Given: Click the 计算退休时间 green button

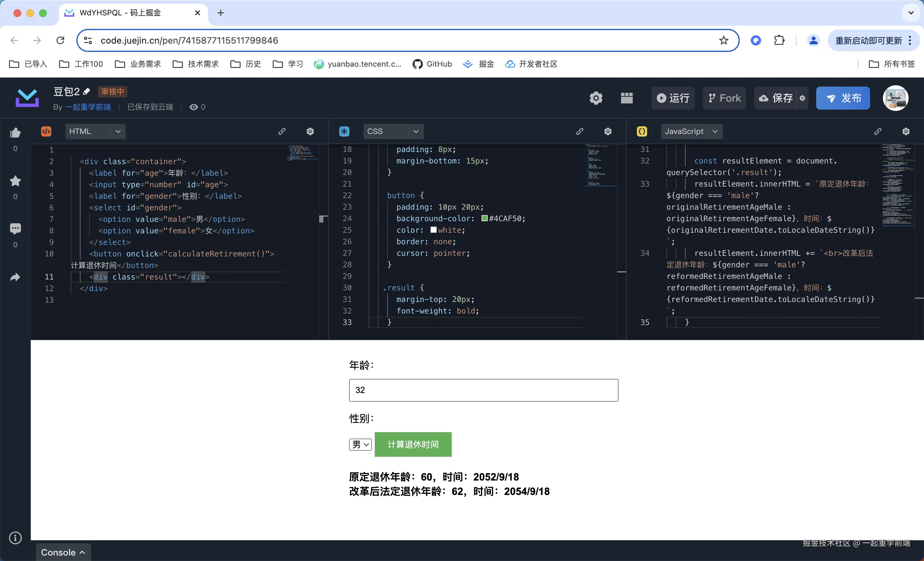Looking at the screenshot, I should click(x=413, y=444).
